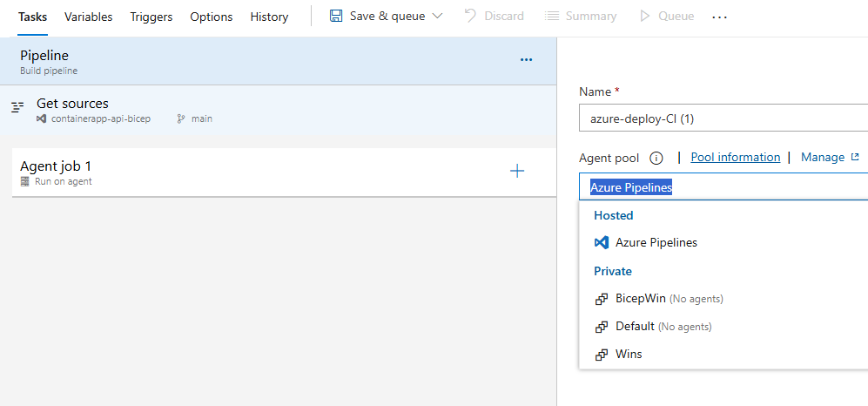Select the Wins private pool
Image resolution: width=868 pixels, height=406 pixels.
[x=723, y=354]
